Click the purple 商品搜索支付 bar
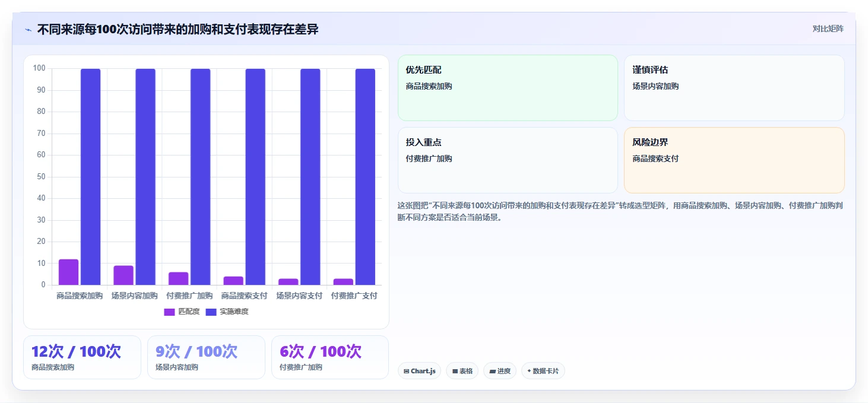868x403 pixels. point(233,281)
